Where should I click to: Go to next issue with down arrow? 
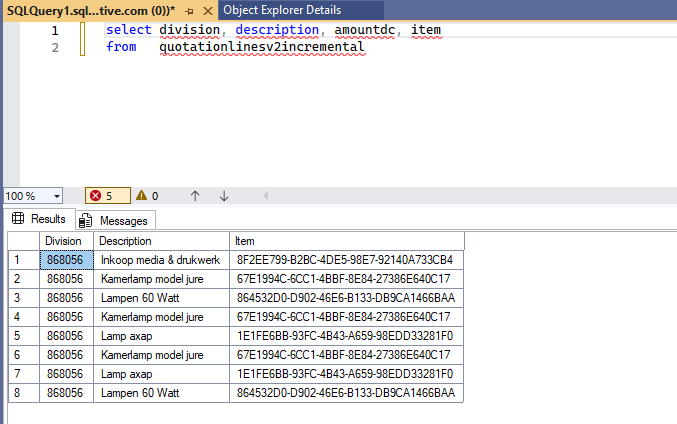224,196
